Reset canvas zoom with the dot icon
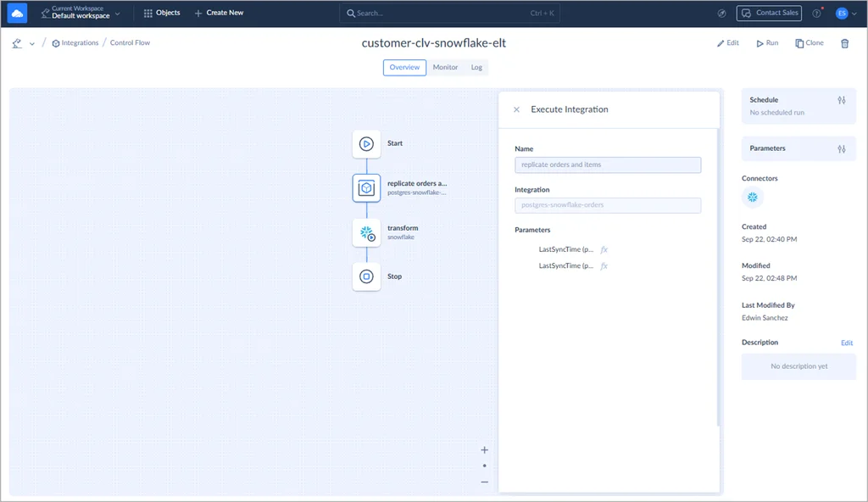This screenshot has width=868, height=502. point(484,466)
